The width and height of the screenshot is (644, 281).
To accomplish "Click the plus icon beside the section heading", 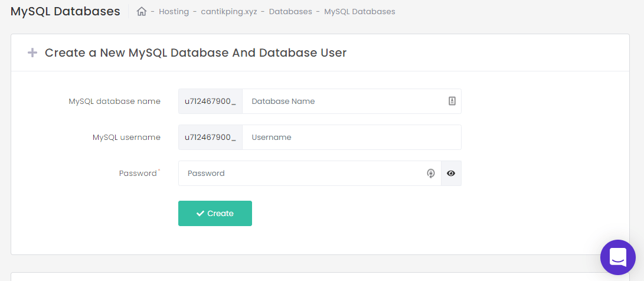I will tap(32, 53).
